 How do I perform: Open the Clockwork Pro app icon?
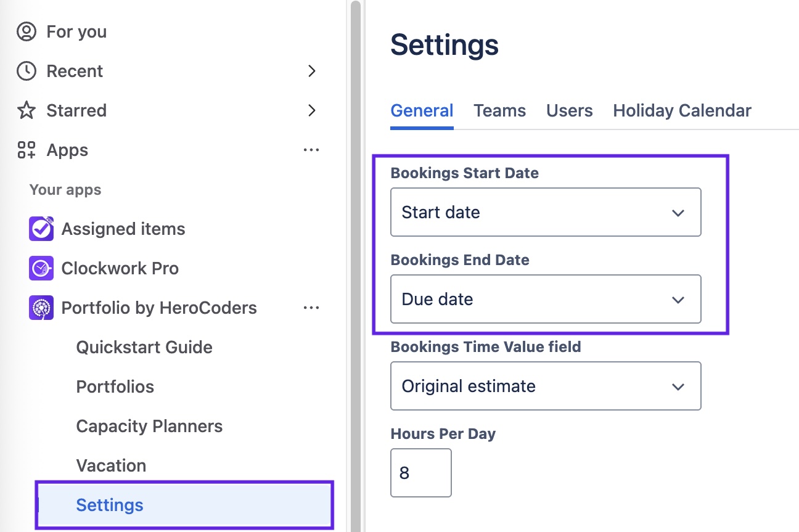coord(41,269)
